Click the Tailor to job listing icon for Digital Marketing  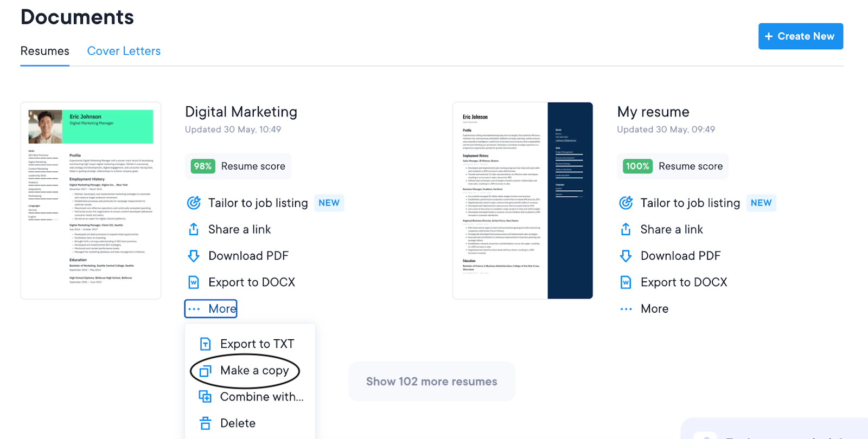point(194,203)
